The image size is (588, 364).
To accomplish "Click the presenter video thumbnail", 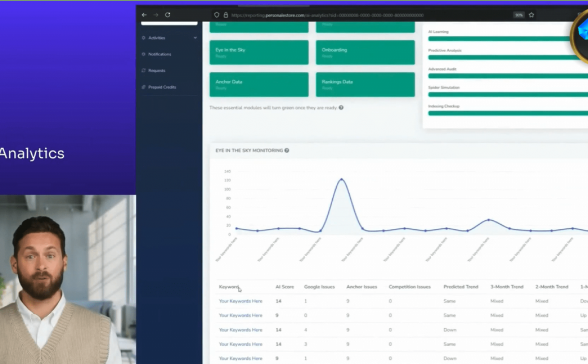I will click(68, 279).
